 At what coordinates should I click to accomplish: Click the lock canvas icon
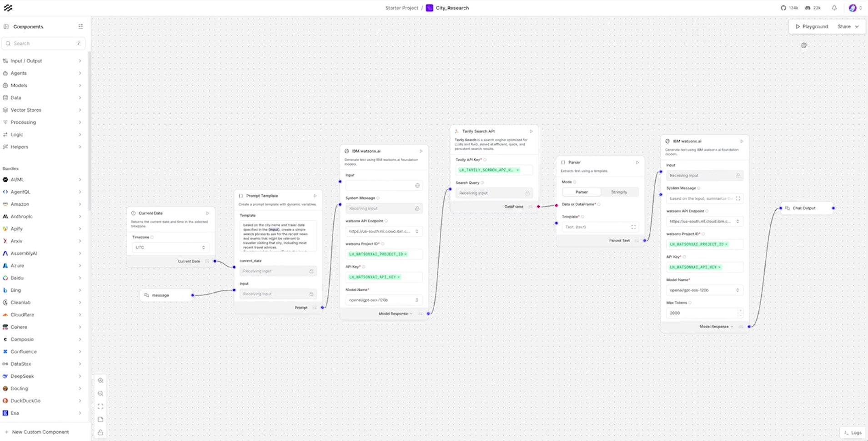[100, 432]
